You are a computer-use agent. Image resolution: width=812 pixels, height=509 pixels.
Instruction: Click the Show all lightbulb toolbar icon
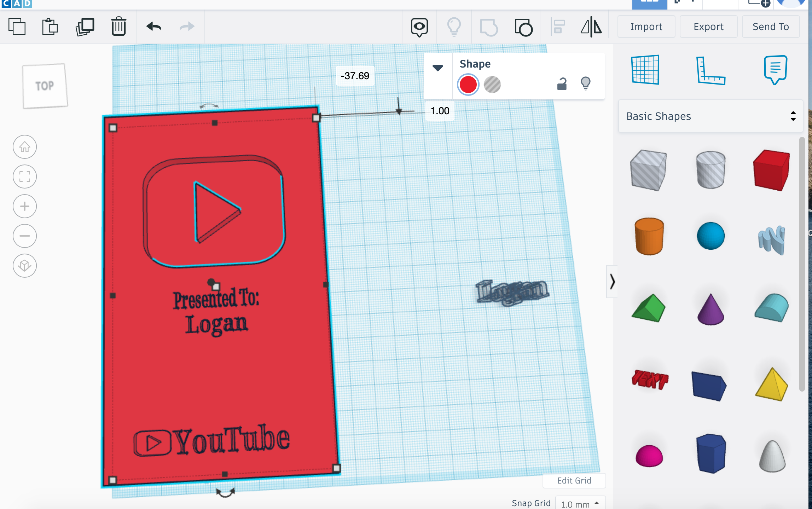(x=454, y=27)
